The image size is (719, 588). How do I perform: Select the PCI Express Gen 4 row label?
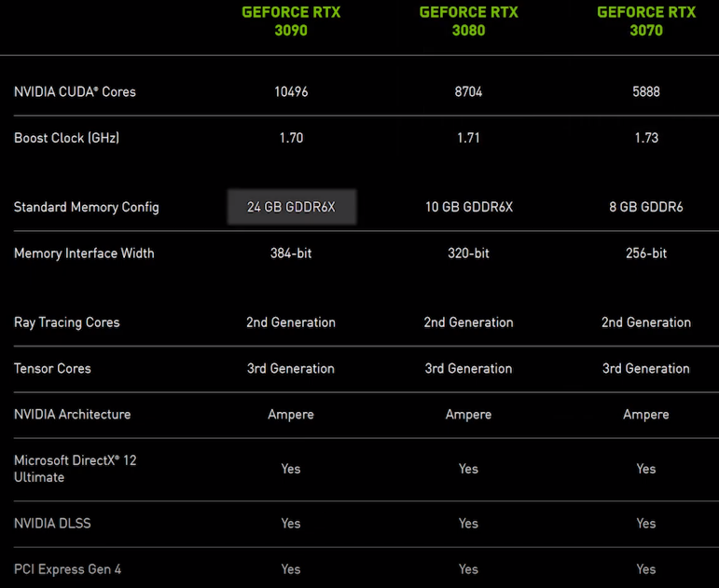coord(67,569)
